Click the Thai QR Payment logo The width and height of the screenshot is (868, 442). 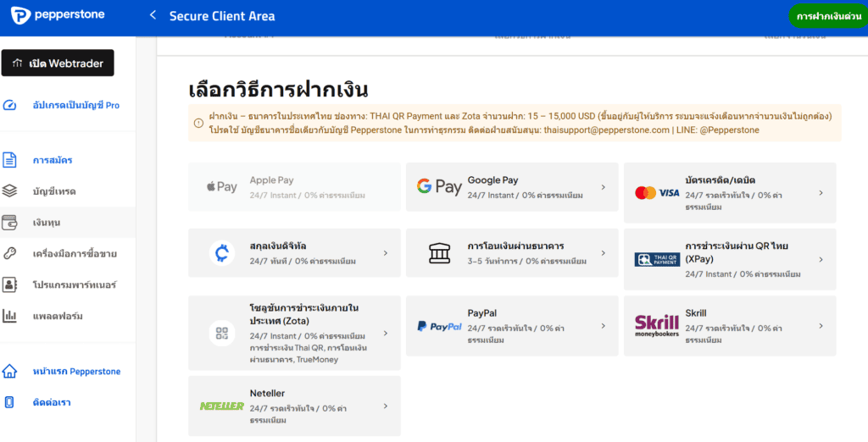(x=657, y=259)
